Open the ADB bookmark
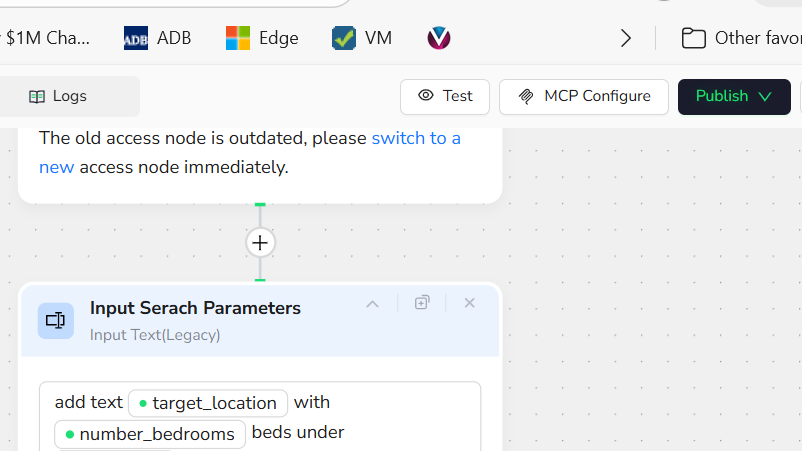 [157, 38]
